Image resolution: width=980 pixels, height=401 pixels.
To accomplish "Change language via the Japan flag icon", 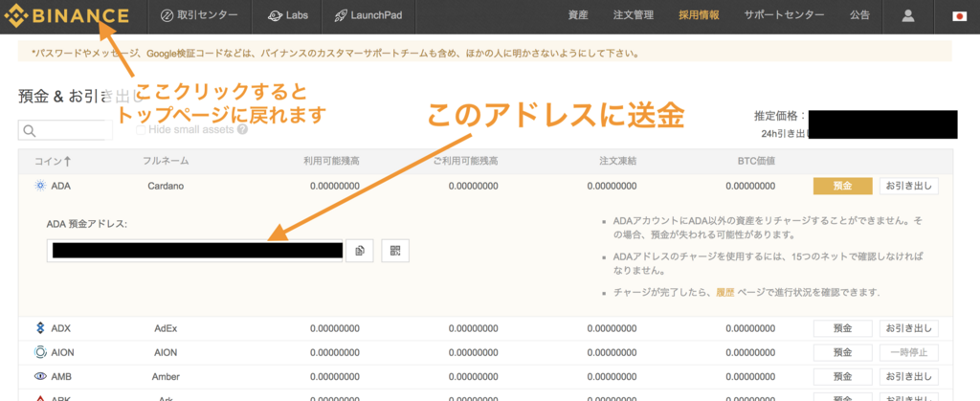I will pos(959,16).
